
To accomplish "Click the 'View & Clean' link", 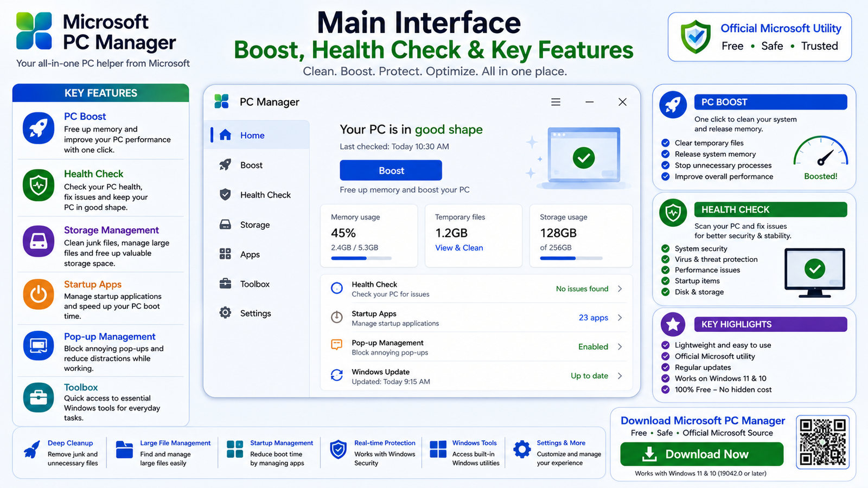I will [459, 248].
